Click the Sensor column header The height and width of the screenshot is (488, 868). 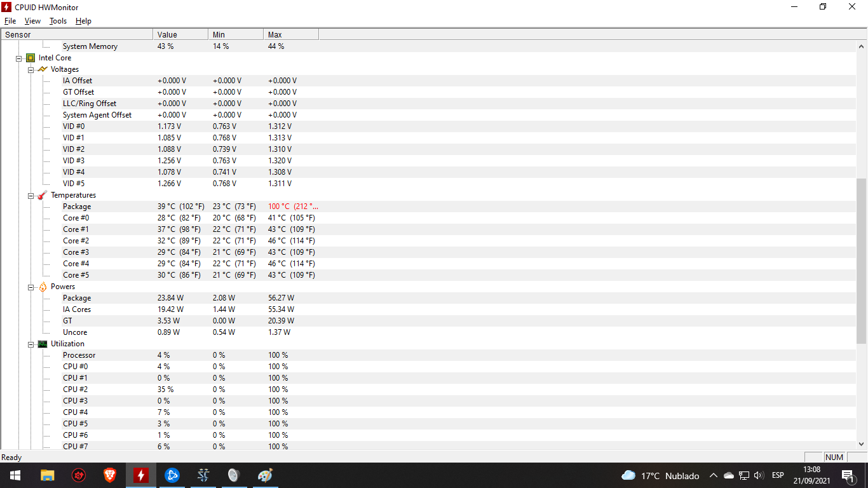tap(77, 35)
